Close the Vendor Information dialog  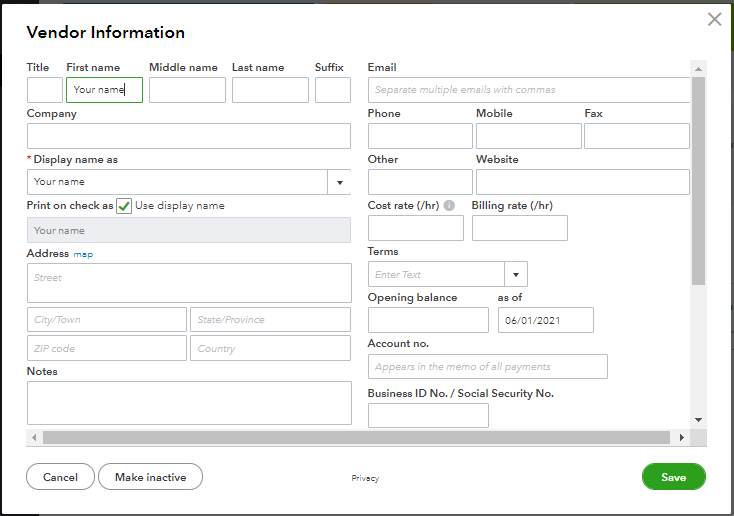[x=714, y=19]
